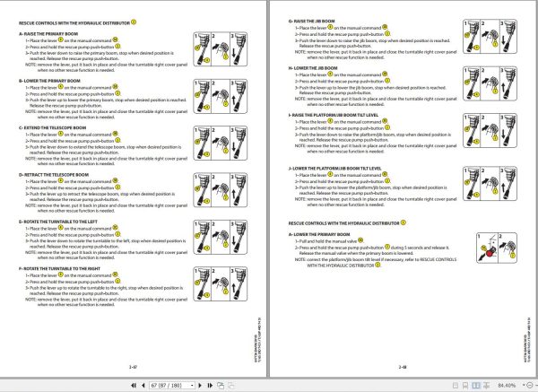Click diagram for H- Lower the Jib Boom

490,83
